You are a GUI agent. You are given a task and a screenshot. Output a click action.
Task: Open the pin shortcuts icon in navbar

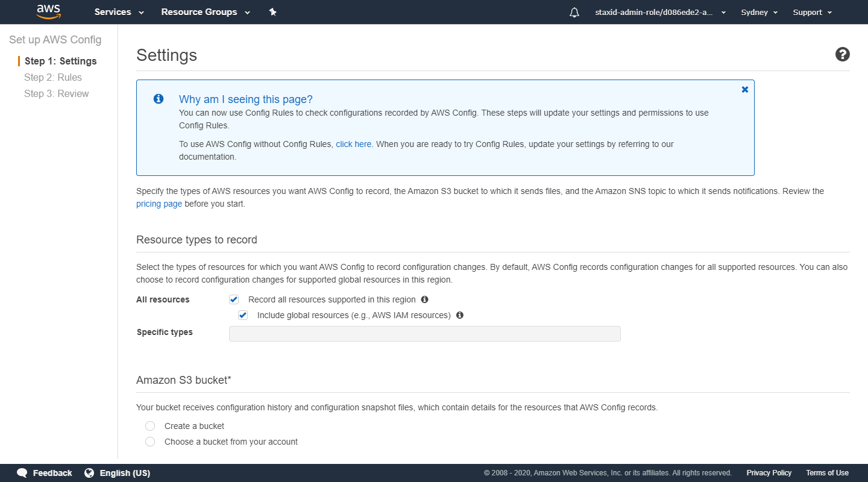(x=272, y=12)
